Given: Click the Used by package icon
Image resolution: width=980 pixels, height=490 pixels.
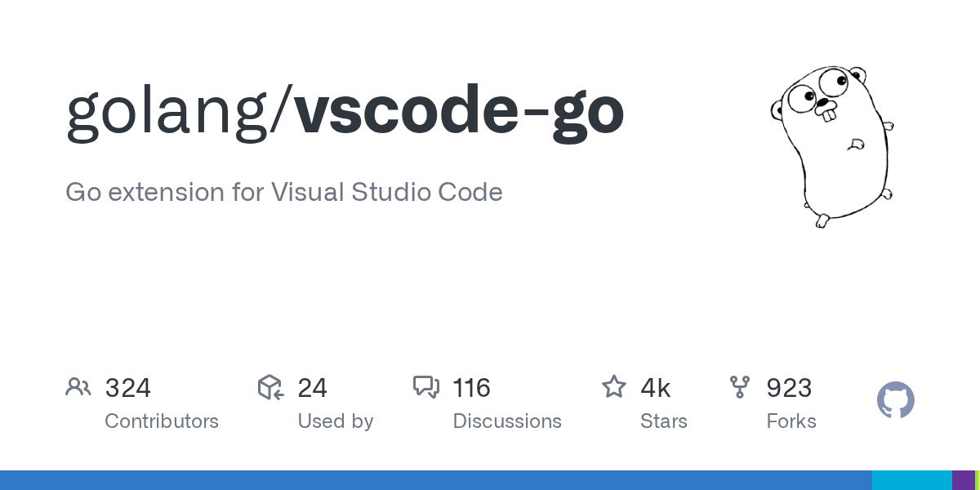Looking at the screenshot, I should click(x=270, y=387).
